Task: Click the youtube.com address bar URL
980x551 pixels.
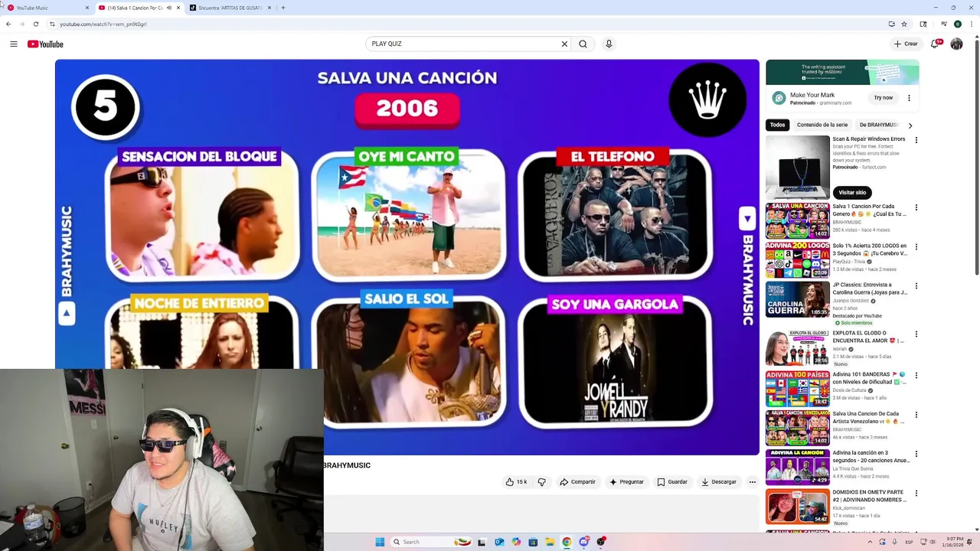Action: point(103,24)
